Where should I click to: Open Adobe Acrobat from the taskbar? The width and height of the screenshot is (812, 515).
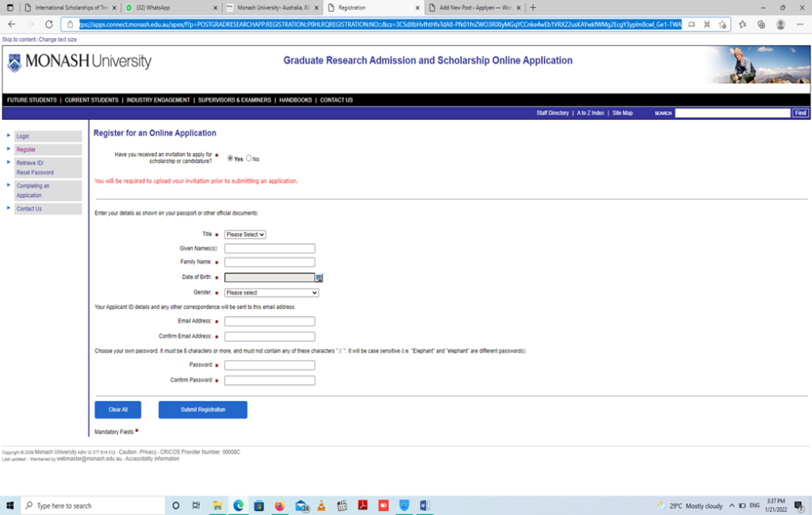(362, 505)
